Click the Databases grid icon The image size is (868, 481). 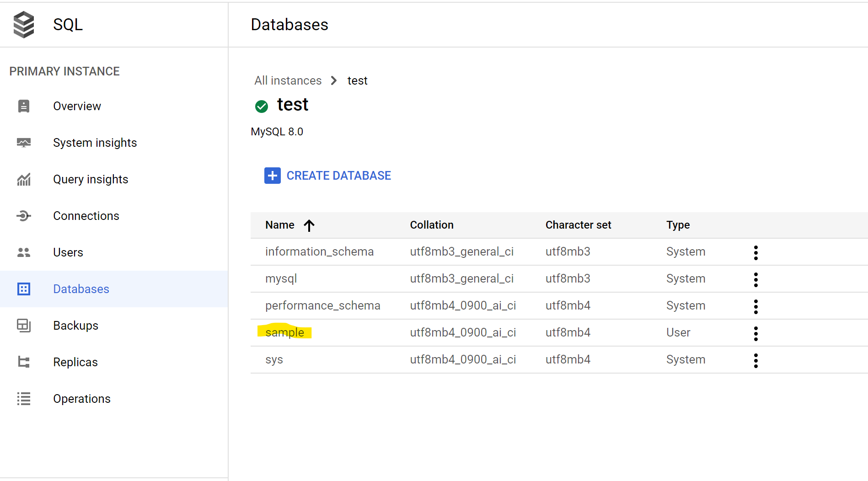(x=24, y=289)
